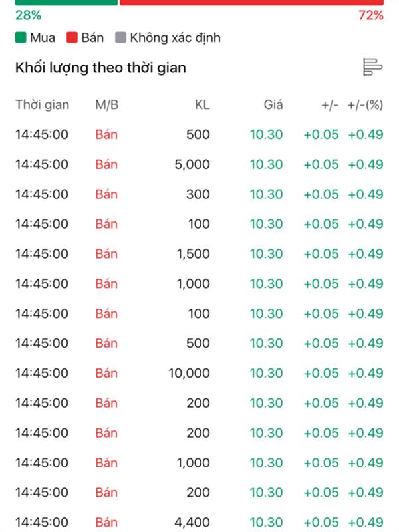Screen dimensions: 399x532
Task: Select the row with volume 10,000
Action: pyautogui.click(x=199, y=373)
